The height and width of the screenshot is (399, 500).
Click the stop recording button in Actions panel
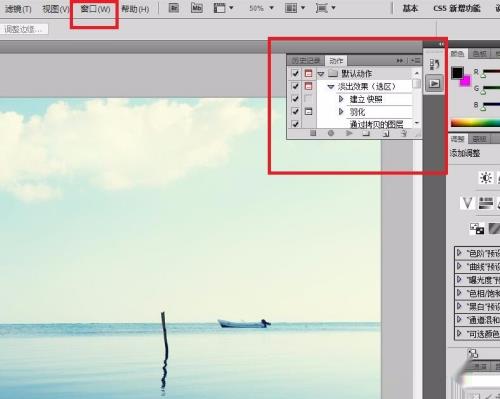[313, 133]
